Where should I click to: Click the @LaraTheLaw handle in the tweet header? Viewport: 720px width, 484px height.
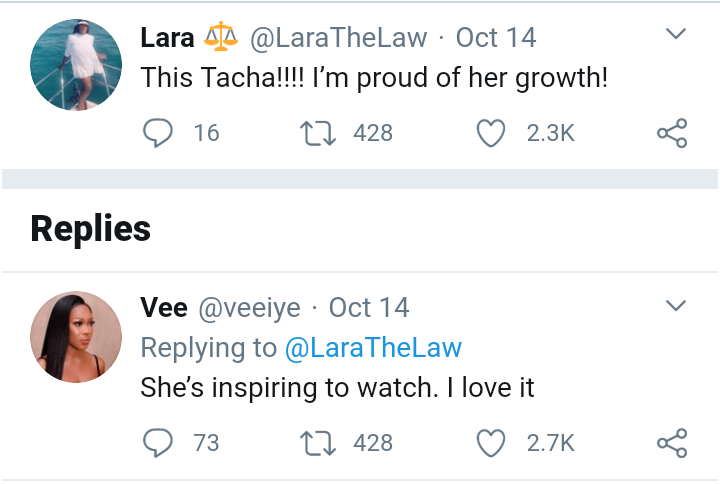coord(338,38)
